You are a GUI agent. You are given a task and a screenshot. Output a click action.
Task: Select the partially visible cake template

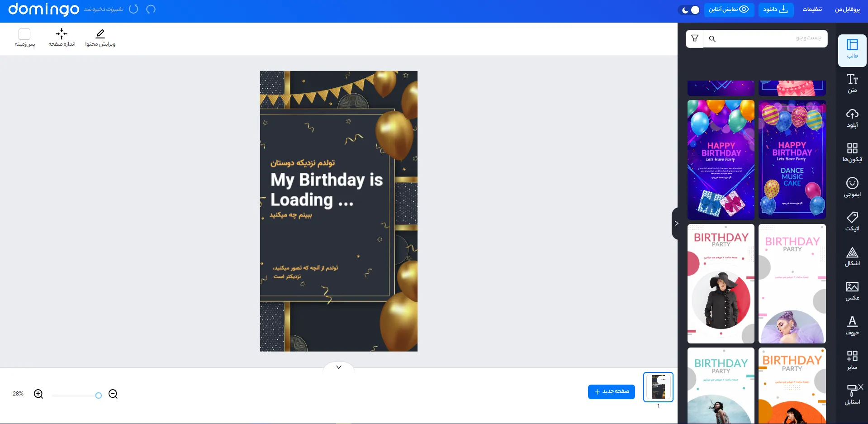coord(792,88)
